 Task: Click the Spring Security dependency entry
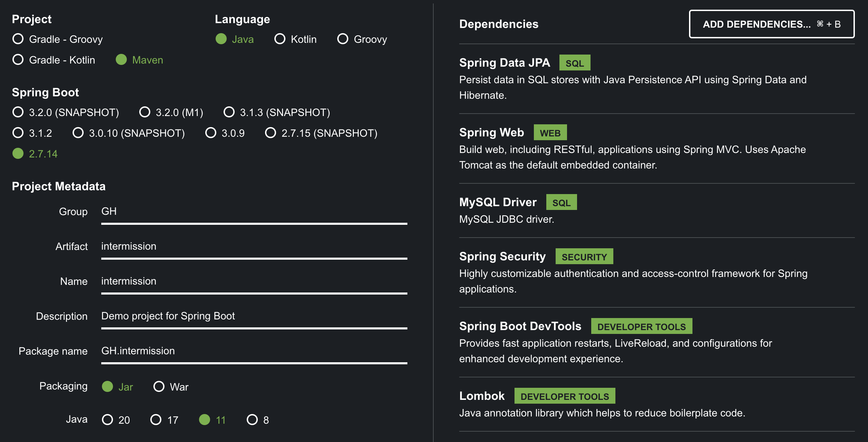coord(502,257)
